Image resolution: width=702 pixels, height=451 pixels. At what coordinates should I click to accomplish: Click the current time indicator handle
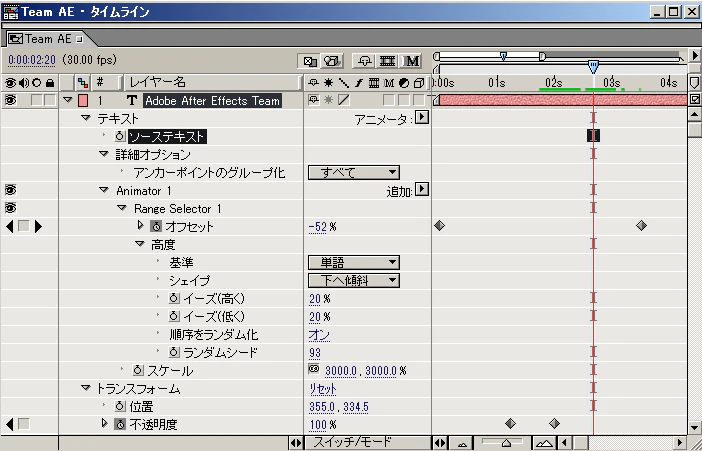click(x=593, y=67)
